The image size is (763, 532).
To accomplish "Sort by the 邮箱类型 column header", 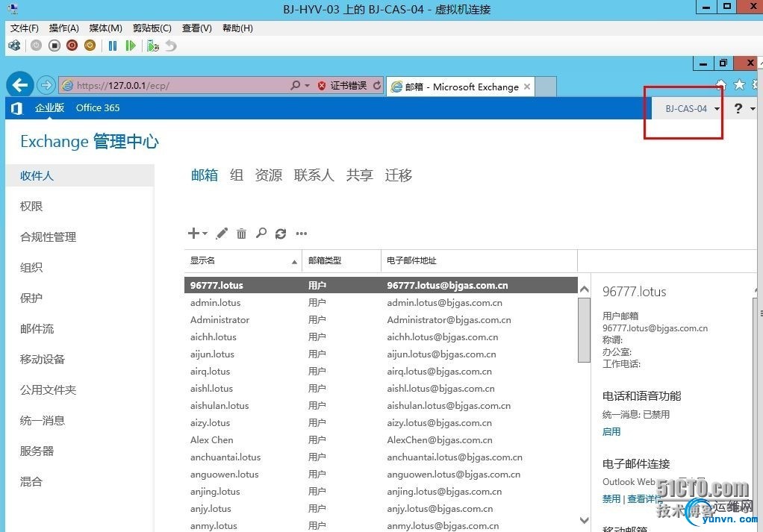I will coord(342,260).
